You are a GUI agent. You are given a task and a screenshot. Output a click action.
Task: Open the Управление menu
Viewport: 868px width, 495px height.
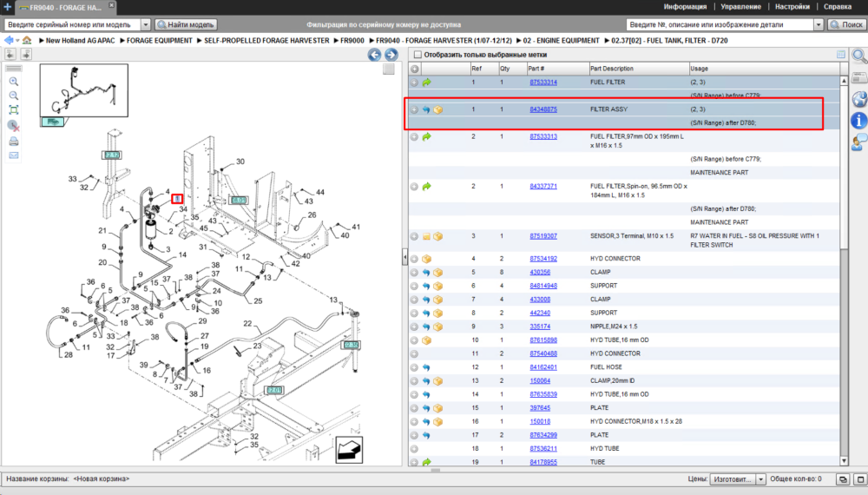pyautogui.click(x=740, y=7)
